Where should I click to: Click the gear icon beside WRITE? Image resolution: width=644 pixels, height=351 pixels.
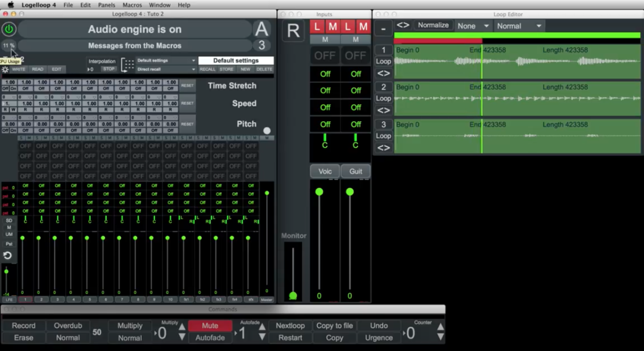(5, 69)
